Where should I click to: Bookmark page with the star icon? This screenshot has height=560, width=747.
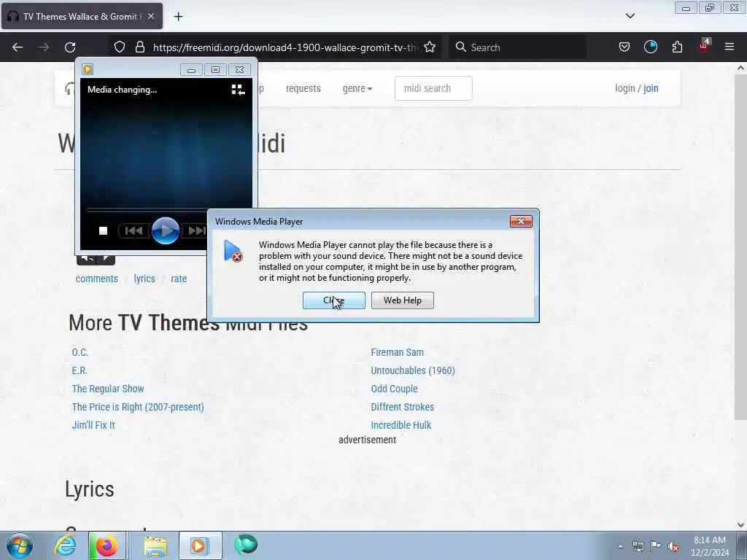click(x=430, y=47)
